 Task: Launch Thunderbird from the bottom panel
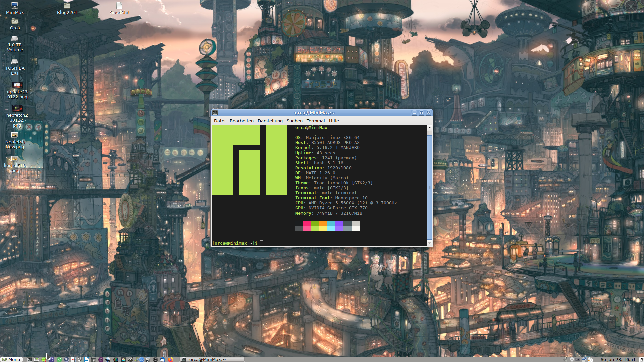point(163,359)
